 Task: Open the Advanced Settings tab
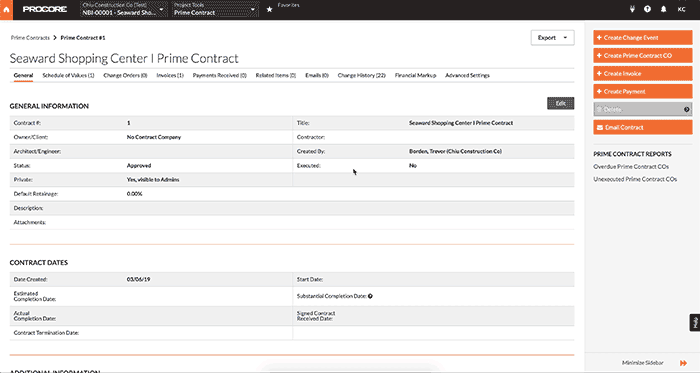[467, 75]
